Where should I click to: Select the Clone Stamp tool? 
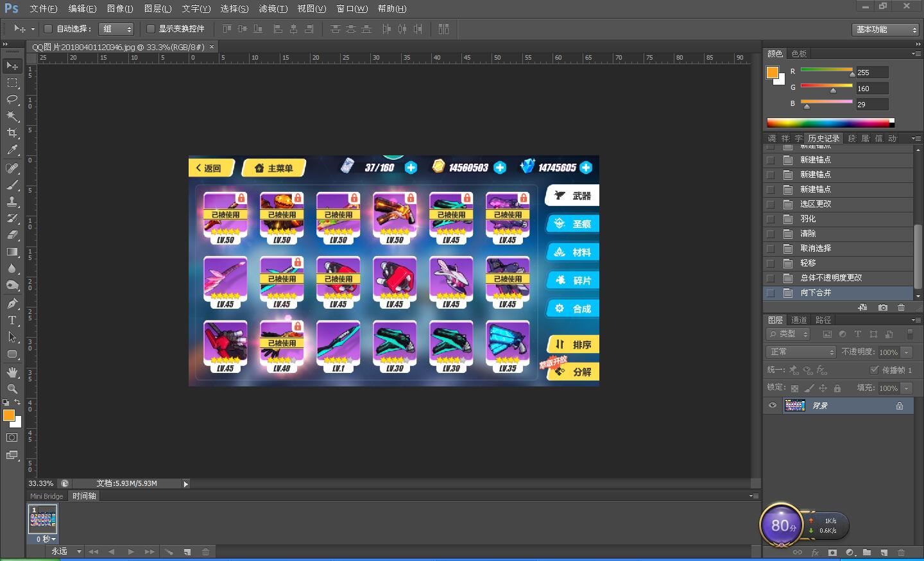[12, 202]
